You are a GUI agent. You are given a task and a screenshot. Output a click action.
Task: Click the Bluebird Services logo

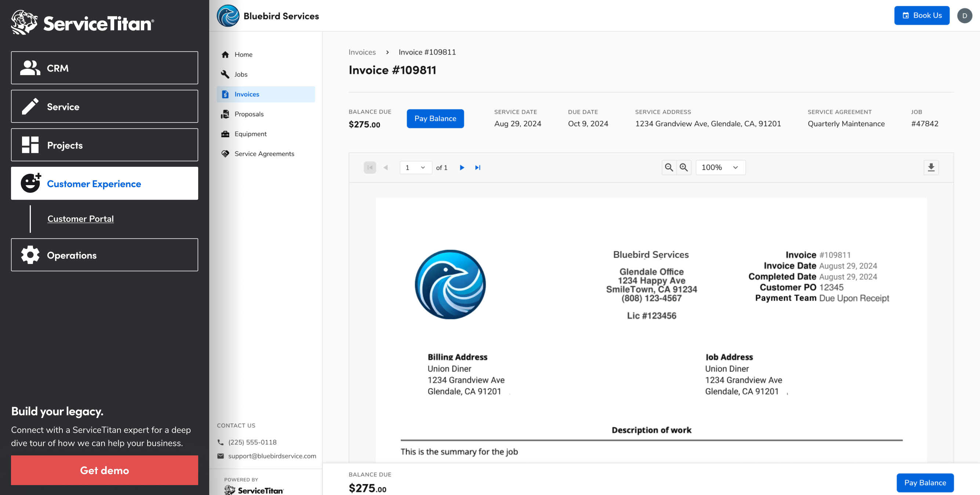[228, 16]
